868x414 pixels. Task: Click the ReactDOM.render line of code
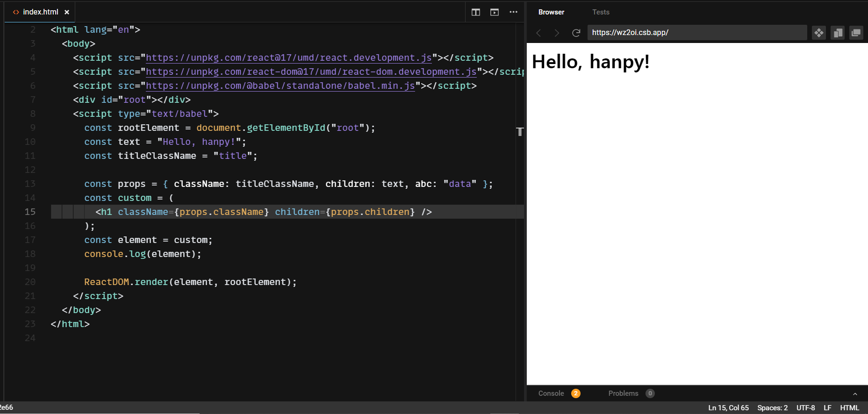coord(190,282)
